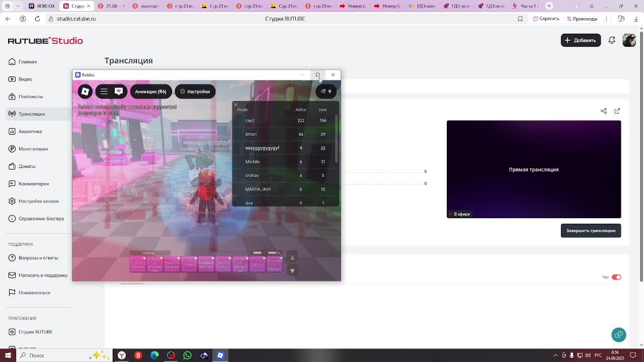This screenshot has height=362, width=644.
Task: Close the Roblox leaderboard panel
Action: point(235,105)
